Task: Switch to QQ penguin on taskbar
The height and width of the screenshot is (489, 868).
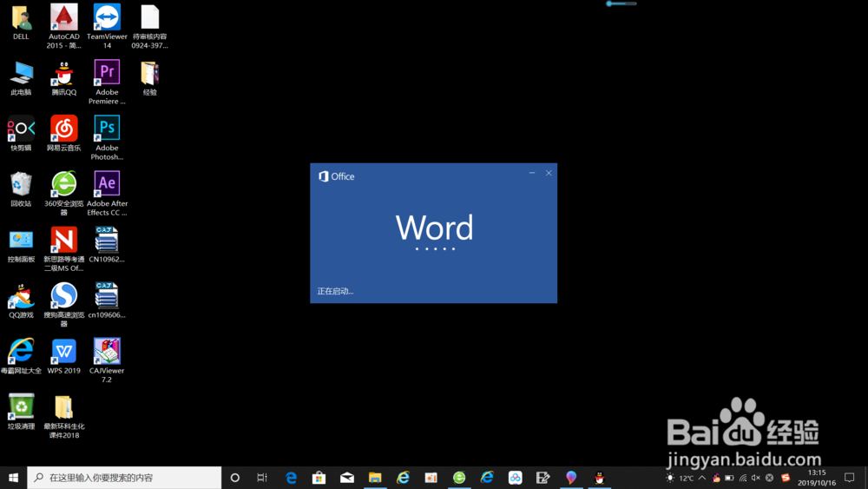Action: [x=599, y=478]
